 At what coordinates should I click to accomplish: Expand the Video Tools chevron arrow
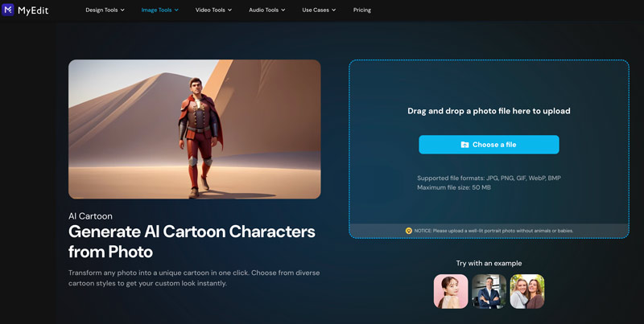tap(229, 10)
